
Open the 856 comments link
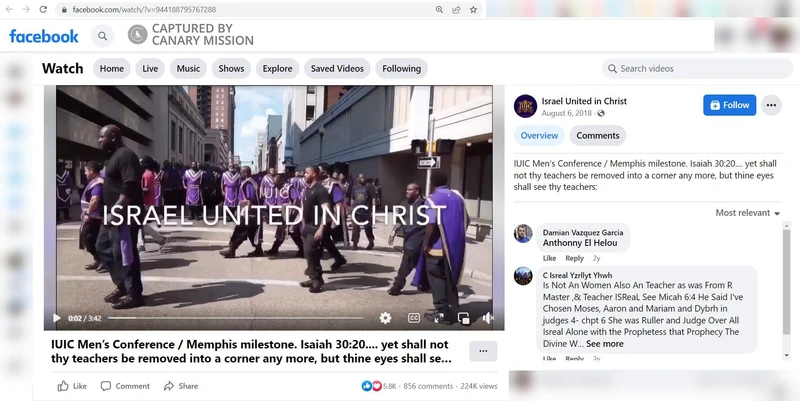click(x=428, y=386)
